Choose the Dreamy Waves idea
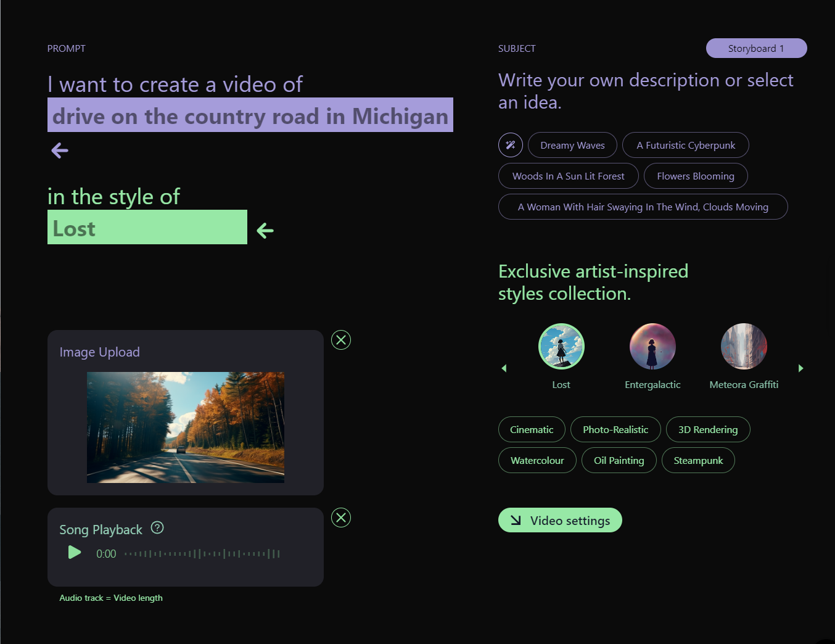 (572, 145)
